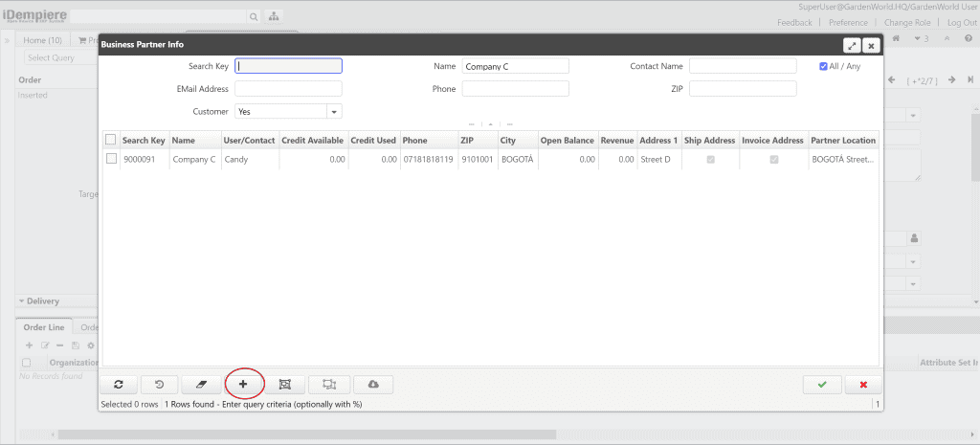The image size is (980, 445).
Task: Click the refresh button in dialog toolbar
Action: coord(118,384)
